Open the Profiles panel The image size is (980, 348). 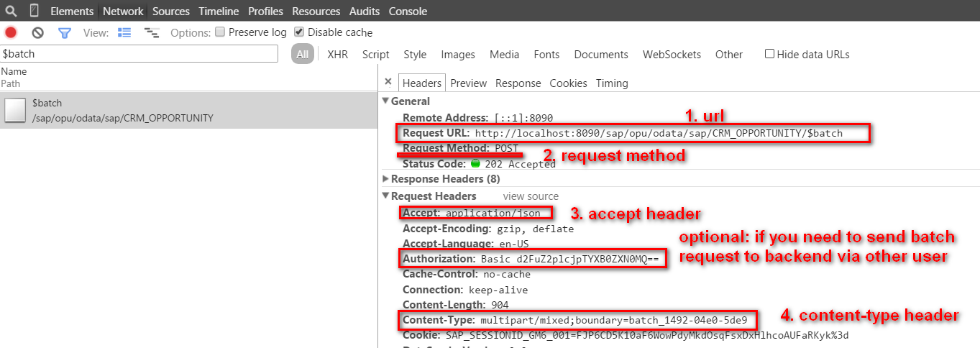(x=265, y=12)
